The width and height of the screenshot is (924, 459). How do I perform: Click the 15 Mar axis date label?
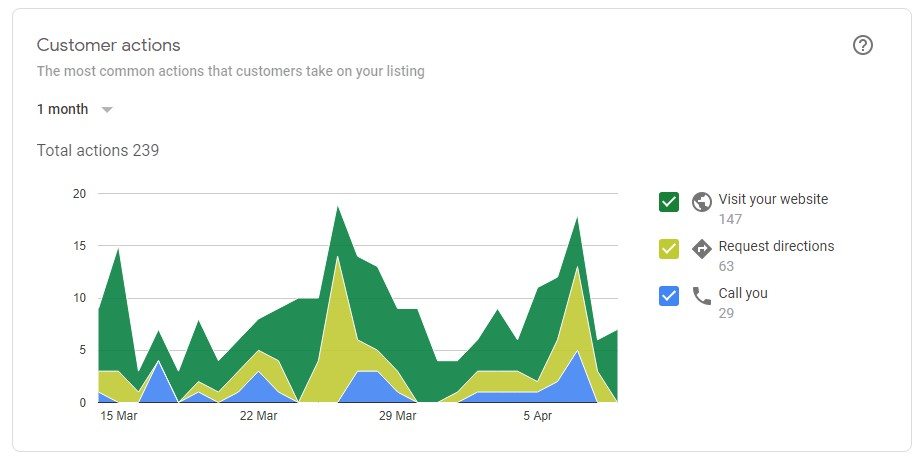pos(118,415)
